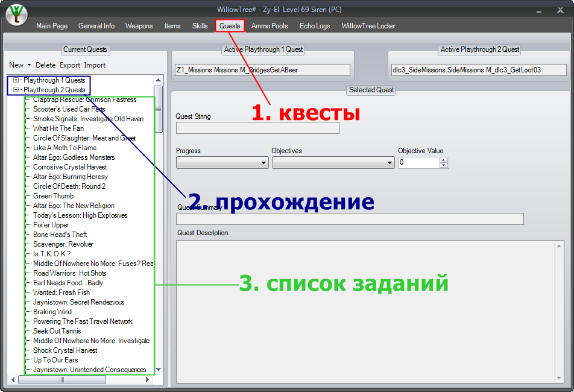The image size is (574, 392).
Task: Select the Playthrough 1 Quests label
Action: (x=54, y=80)
